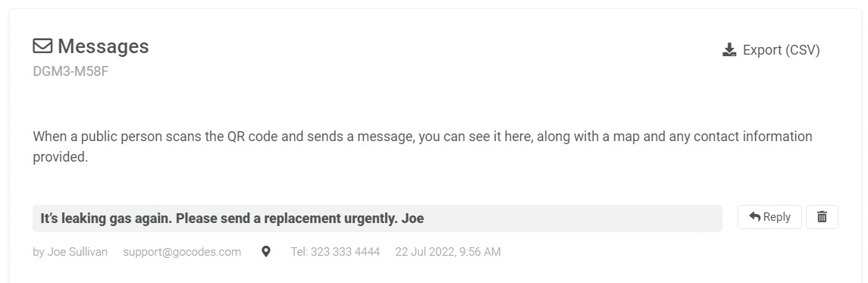Viewport: 868px width, 283px height.
Task: Export messages via Export (CSV) text
Action: 781,50
